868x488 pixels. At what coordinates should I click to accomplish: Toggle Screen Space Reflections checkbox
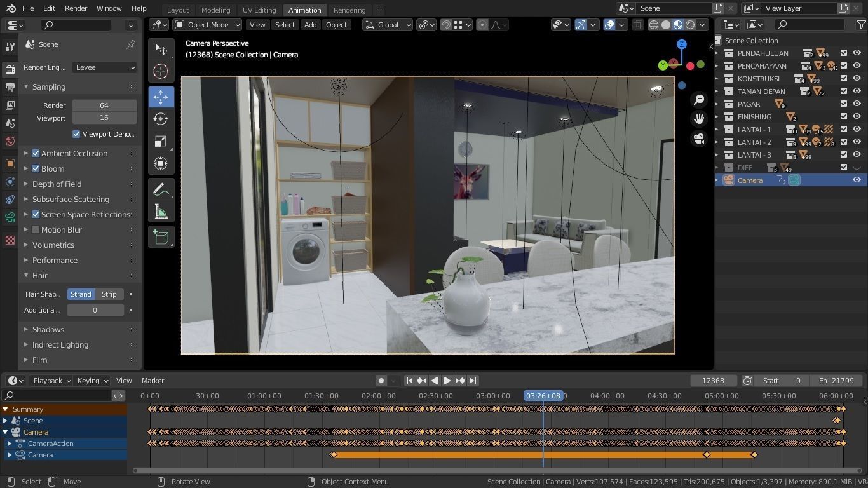pos(36,214)
